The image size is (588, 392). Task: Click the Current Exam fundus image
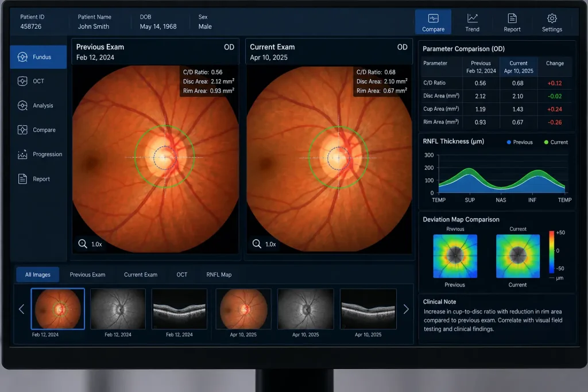click(329, 160)
